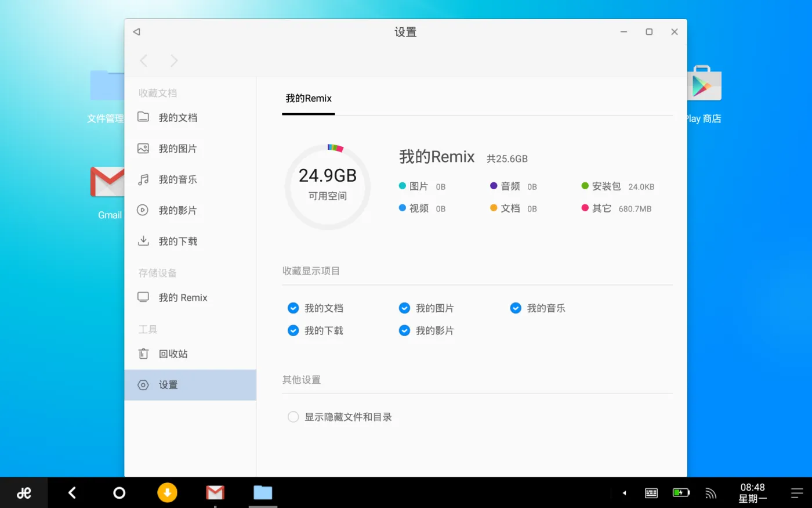812x508 pixels.
Task: Go to previous folder with left chevron
Action: [144, 60]
